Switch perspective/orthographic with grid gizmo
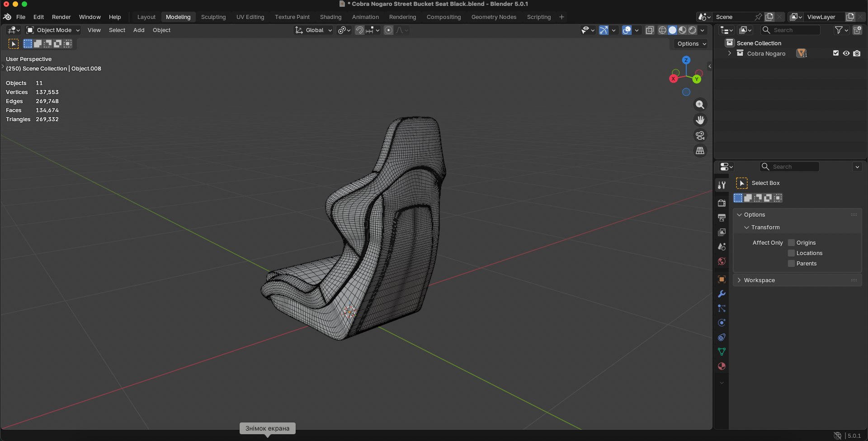 point(700,151)
